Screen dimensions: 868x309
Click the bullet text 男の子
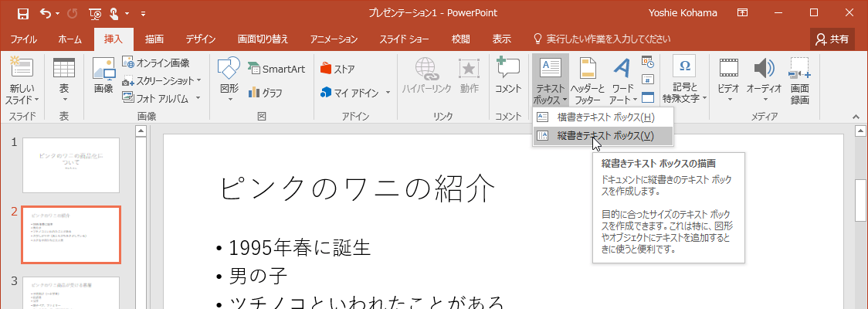(x=259, y=275)
